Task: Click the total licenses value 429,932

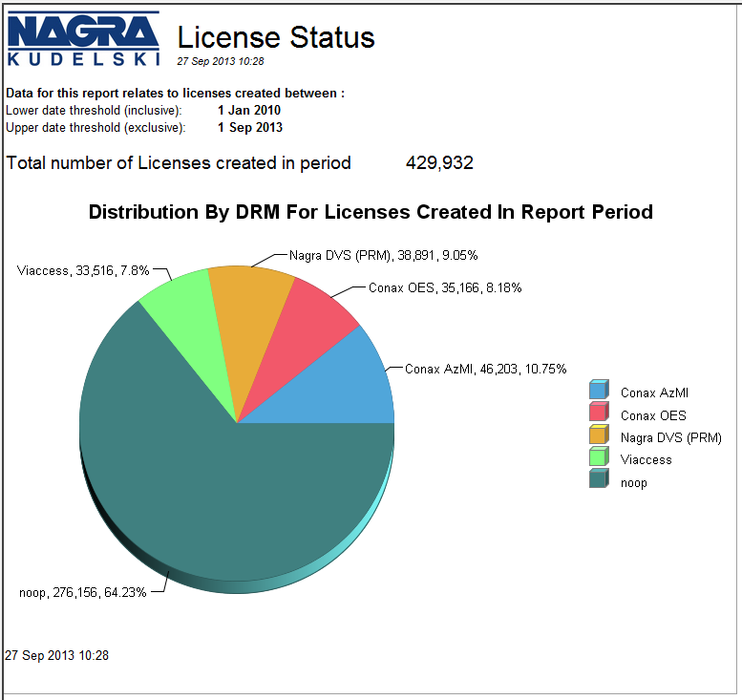Action: [439, 163]
